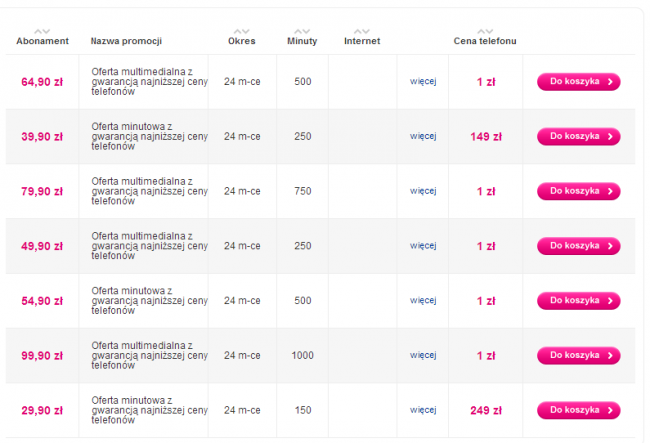The width and height of the screenshot is (650, 443).
Task: Click the Nazwa promocji column header
Action: pyautogui.click(x=126, y=41)
